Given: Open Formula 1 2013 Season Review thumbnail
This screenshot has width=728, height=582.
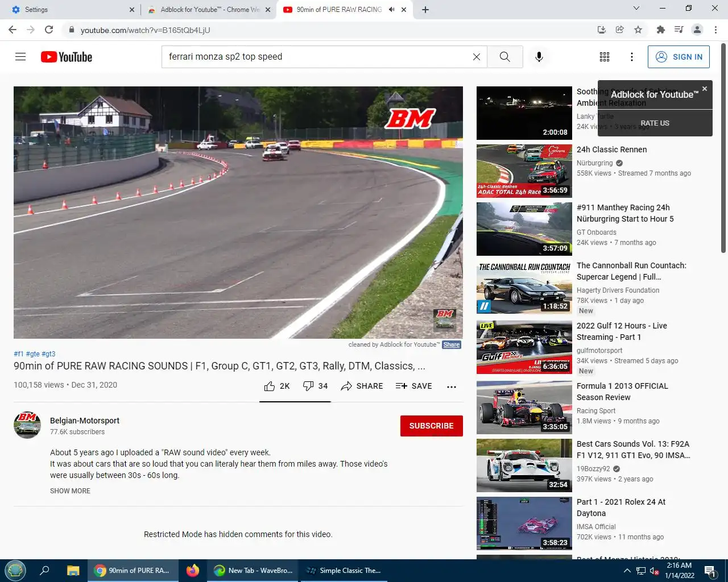Looking at the screenshot, I should click(x=524, y=408).
